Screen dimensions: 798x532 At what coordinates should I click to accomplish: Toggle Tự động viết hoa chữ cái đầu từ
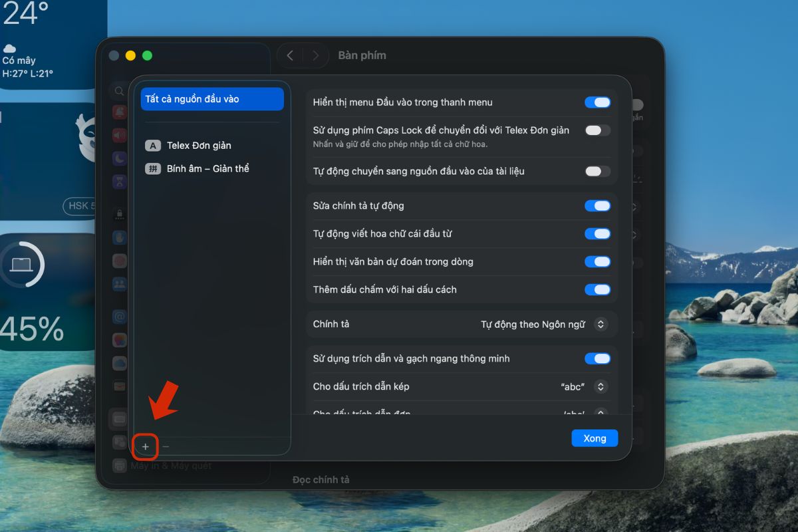pos(597,234)
